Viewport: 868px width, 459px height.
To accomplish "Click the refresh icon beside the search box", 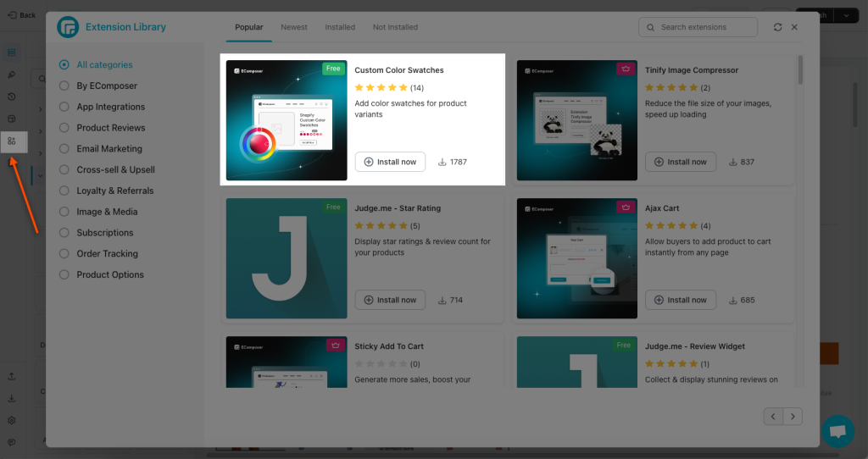I will (778, 27).
